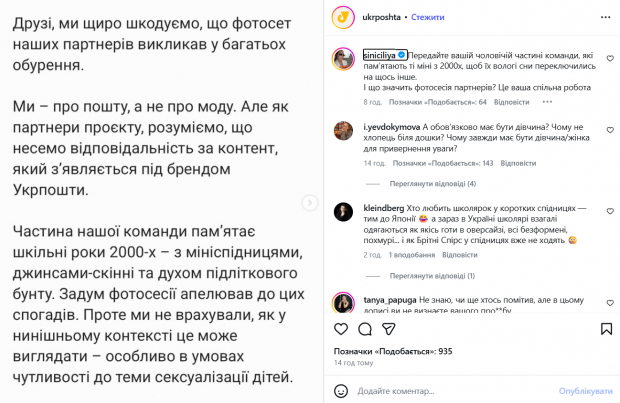
Task: Like kleindberg's comment with the heart
Action: [x=610, y=205]
